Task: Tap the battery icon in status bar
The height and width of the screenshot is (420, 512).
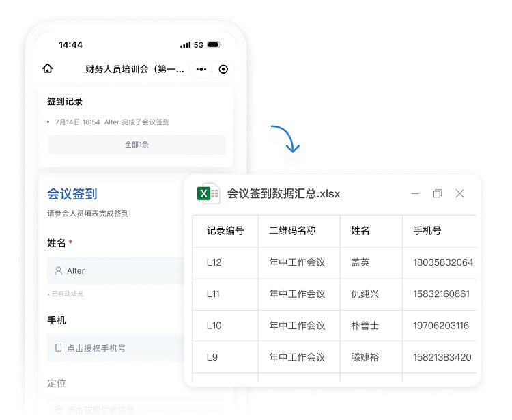Action: click(x=214, y=45)
